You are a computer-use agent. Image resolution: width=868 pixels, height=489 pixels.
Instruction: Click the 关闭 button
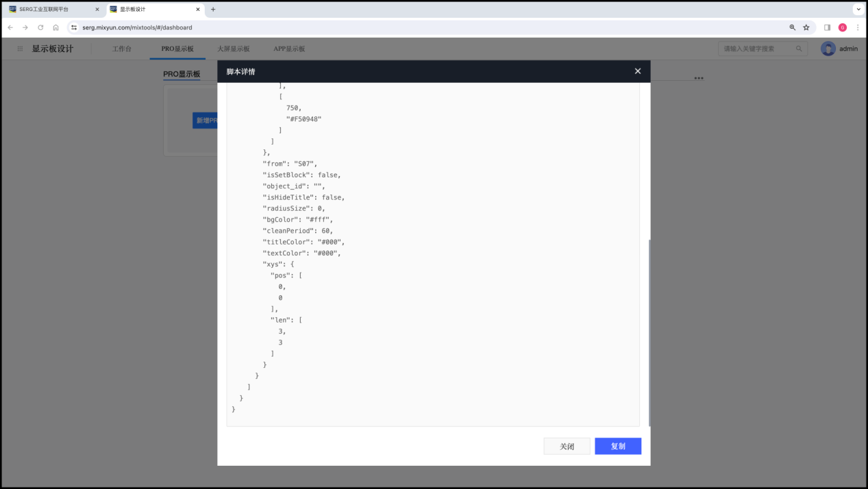(x=567, y=446)
